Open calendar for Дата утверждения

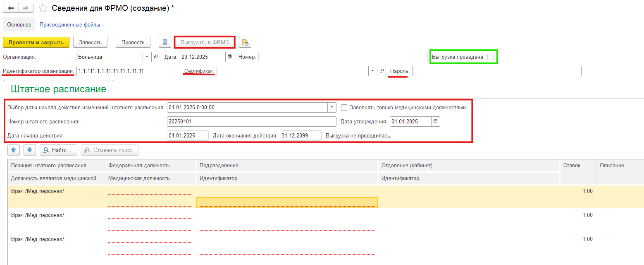point(436,121)
